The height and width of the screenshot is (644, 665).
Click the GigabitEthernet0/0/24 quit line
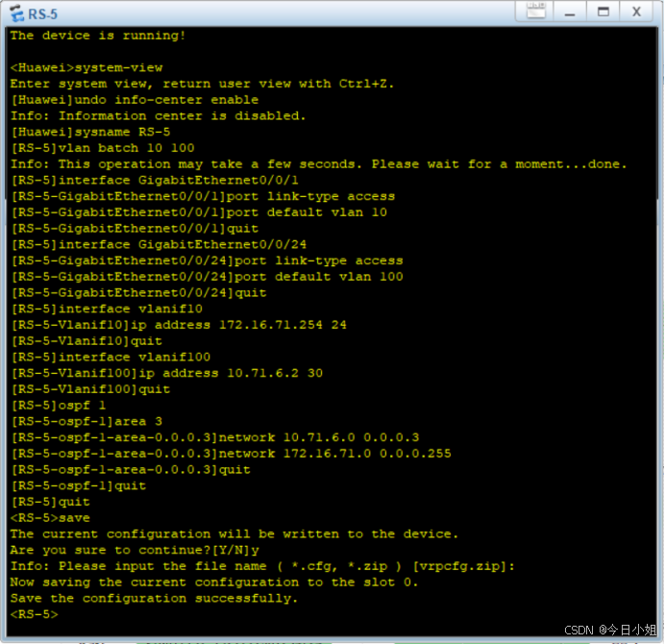coord(138,293)
